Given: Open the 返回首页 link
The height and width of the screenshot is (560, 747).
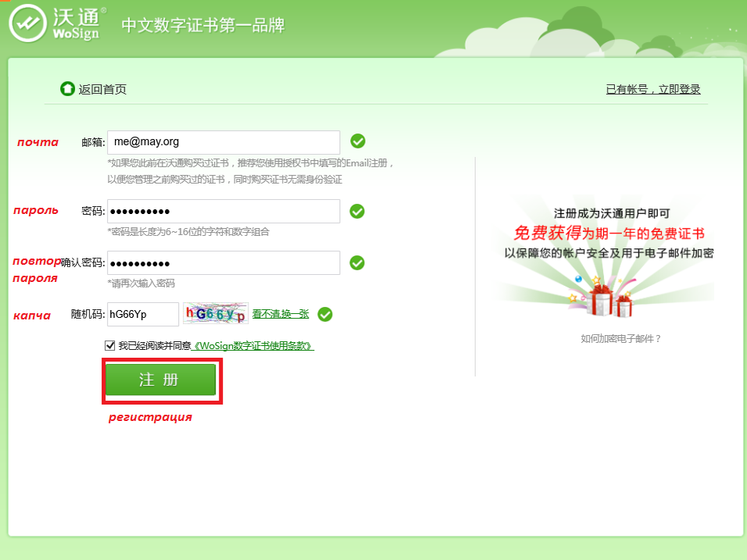Looking at the screenshot, I should pos(102,89).
